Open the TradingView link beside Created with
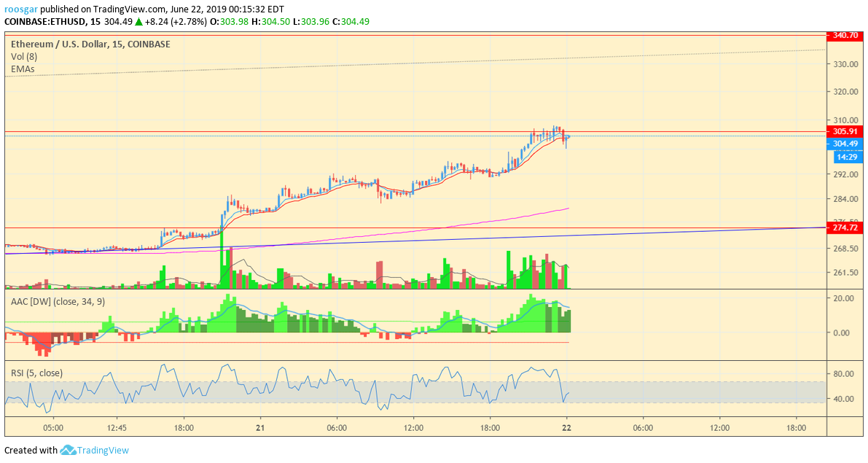Image resolution: width=868 pixels, height=463 pixels. pyautogui.click(x=103, y=451)
